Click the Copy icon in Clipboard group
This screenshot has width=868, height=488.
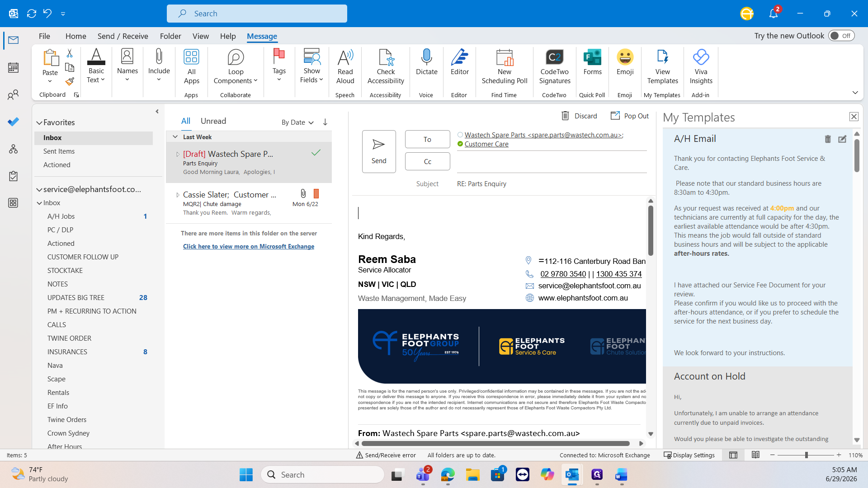coord(70,67)
